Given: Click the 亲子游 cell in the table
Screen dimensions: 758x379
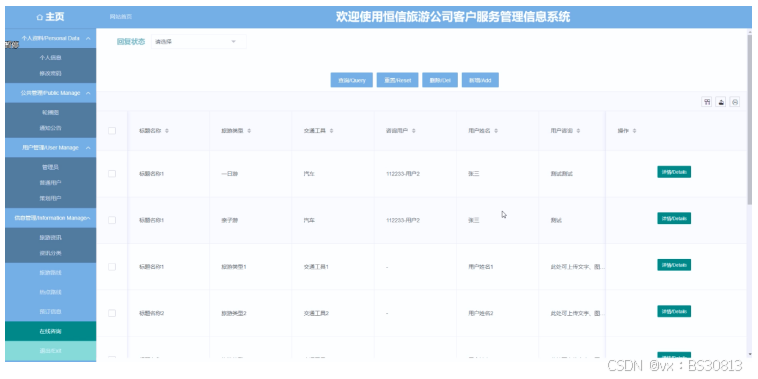Looking at the screenshot, I should (x=230, y=220).
